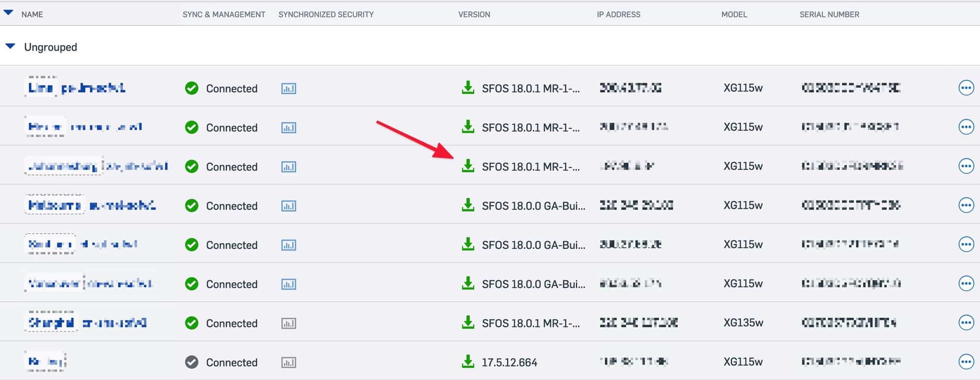Open more options for the XG135w firewall
Viewport: 980px width, 380px height.
click(x=966, y=323)
